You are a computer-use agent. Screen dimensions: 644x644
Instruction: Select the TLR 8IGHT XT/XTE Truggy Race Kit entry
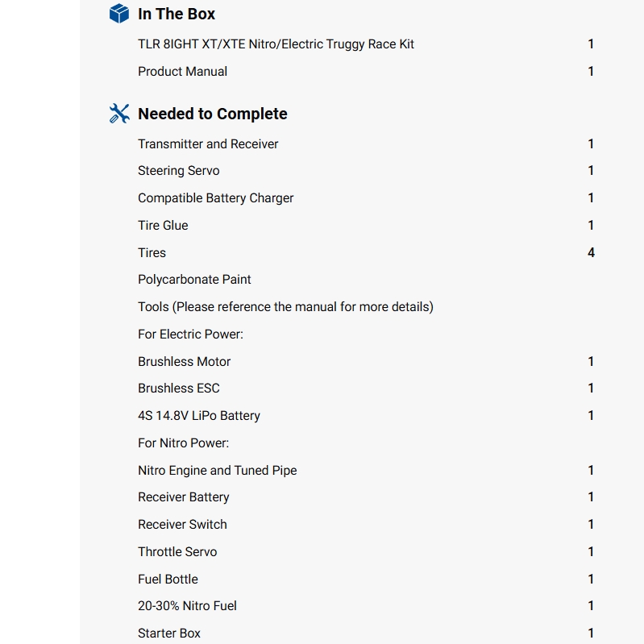point(276,44)
